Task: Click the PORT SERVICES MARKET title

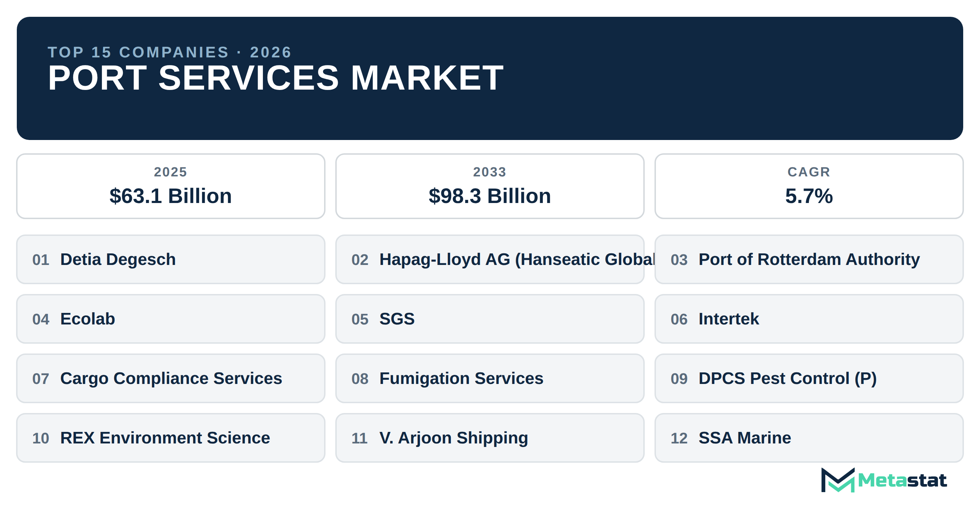Action: pyautogui.click(x=275, y=78)
